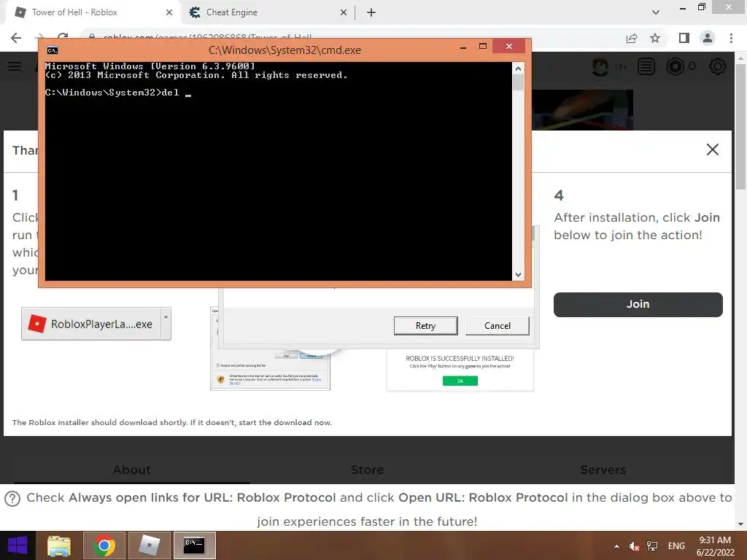Viewport: 747px width, 560px height.
Task: Open the Roblox hamburger navigation menu
Action: click(x=15, y=66)
